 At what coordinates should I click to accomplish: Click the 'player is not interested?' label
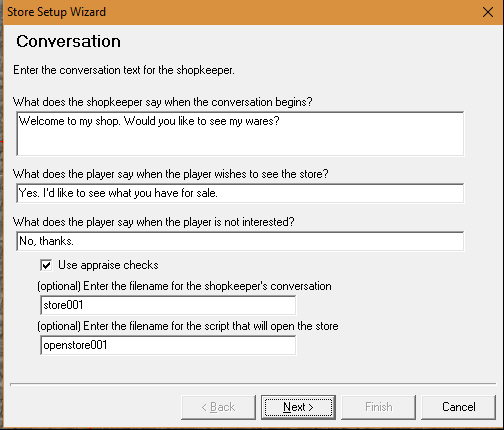click(x=154, y=222)
